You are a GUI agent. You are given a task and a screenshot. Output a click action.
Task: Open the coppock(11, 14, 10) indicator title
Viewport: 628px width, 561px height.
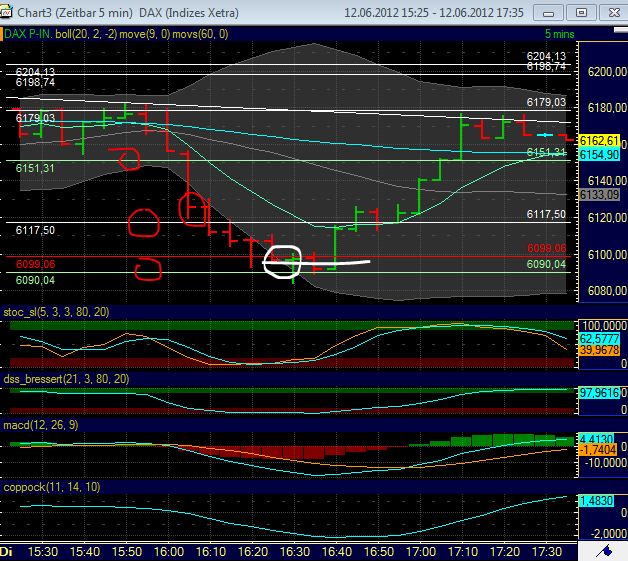click(x=52, y=487)
